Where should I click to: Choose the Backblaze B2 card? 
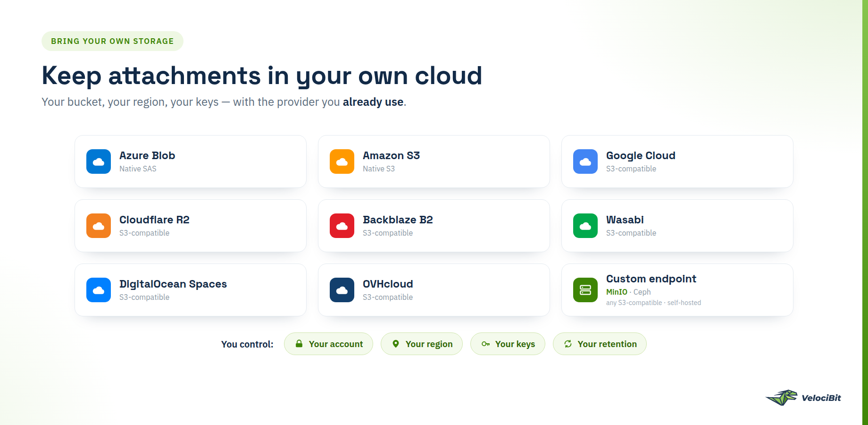(434, 226)
